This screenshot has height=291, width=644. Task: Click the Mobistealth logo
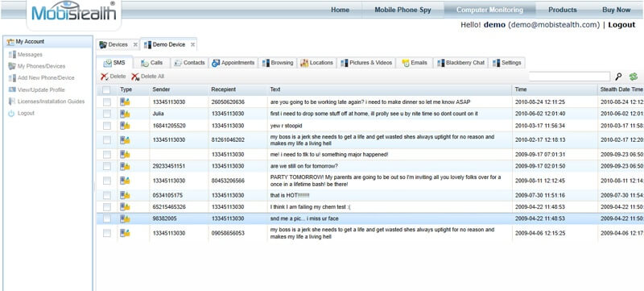(73, 11)
